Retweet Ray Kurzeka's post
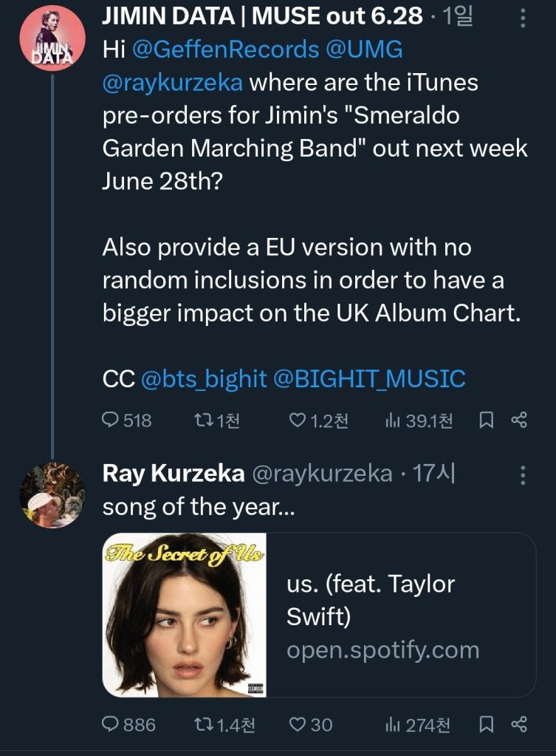 pos(200,724)
